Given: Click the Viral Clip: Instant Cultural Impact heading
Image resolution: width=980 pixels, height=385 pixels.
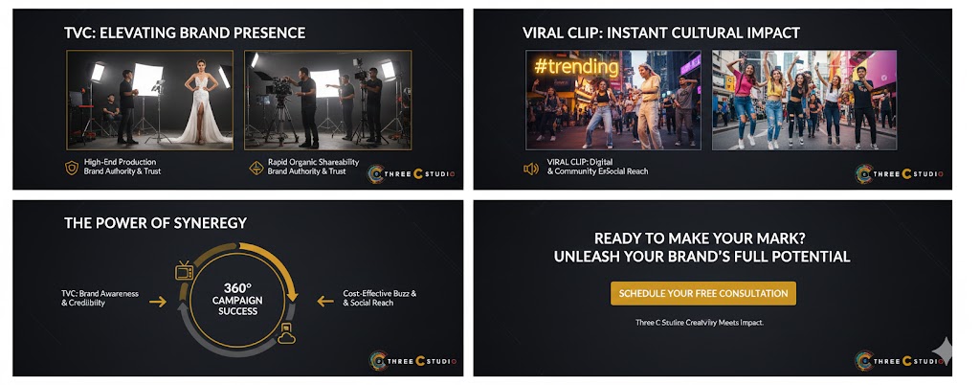Looking at the screenshot, I should 661,34.
